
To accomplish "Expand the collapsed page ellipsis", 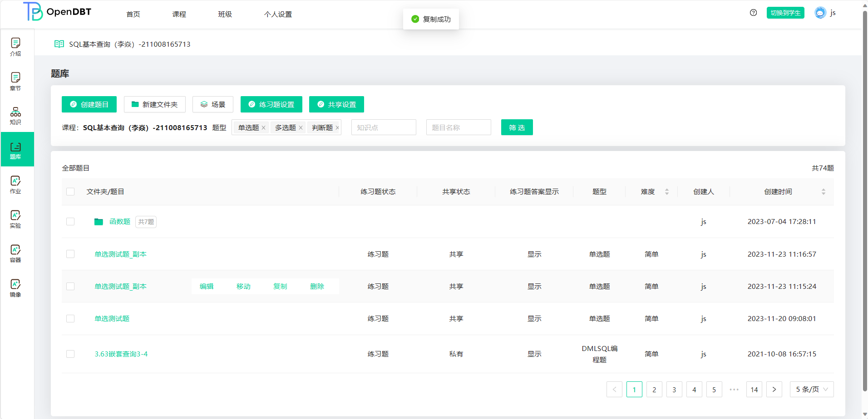I will 734,390.
